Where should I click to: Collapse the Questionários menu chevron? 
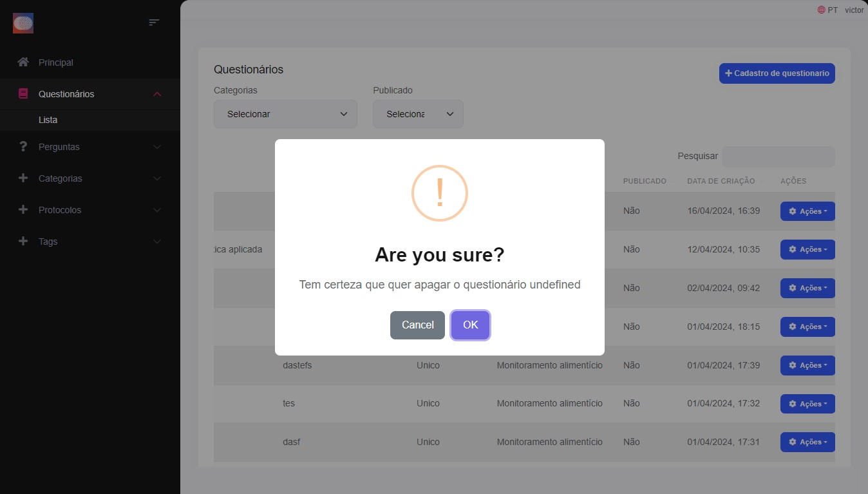(157, 94)
